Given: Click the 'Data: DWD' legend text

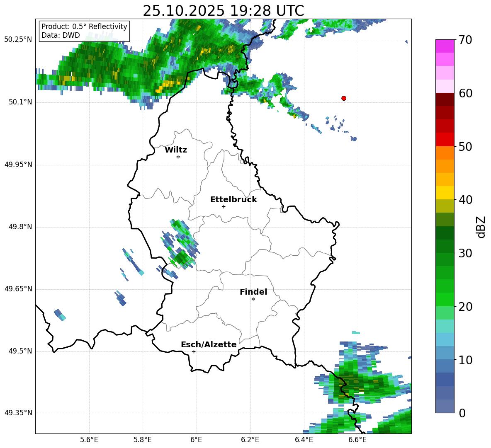Looking at the screenshot, I should (x=61, y=35).
